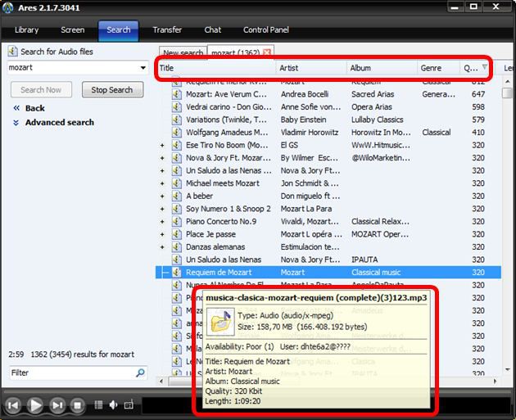Expand the A beber result group
516x420 pixels.
pos(162,196)
